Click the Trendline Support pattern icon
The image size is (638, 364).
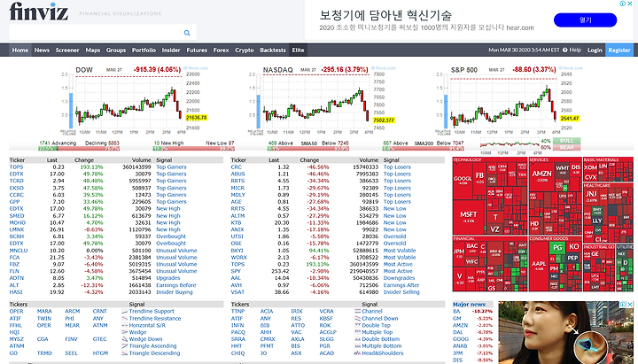(x=125, y=312)
